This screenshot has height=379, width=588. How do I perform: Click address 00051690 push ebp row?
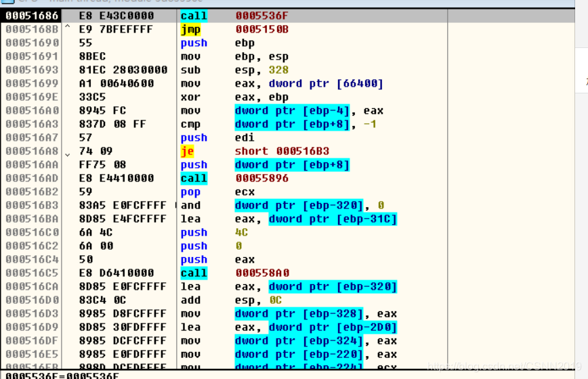click(x=288, y=43)
